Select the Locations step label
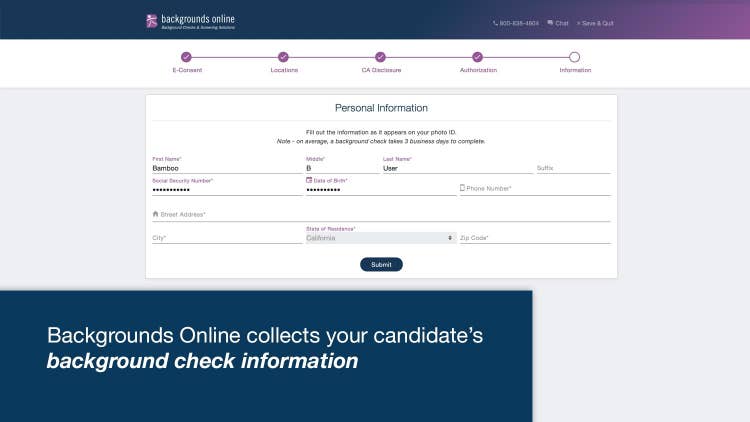This screenshot has height=422, width=750. tap(284, 70)
